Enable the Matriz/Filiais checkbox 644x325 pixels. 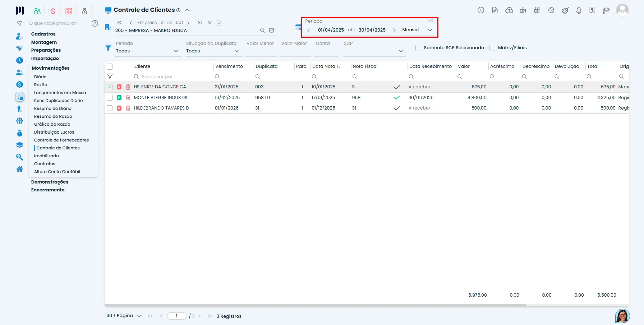(x=492, y=48)
